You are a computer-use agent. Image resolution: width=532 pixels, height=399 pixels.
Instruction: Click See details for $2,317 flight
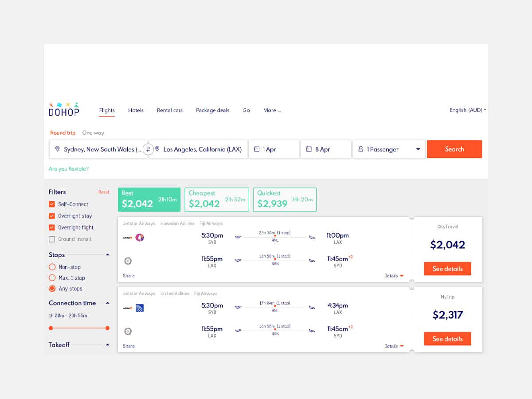pos(447,339)
